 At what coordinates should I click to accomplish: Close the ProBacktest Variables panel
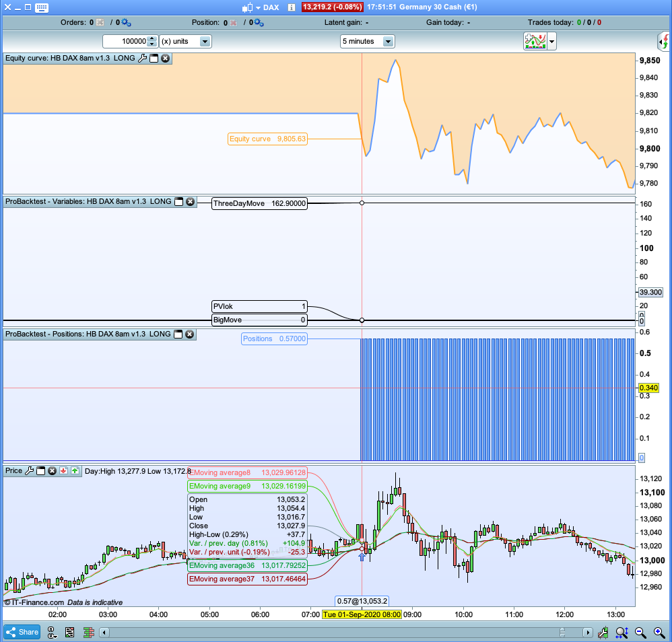(191, 202)
